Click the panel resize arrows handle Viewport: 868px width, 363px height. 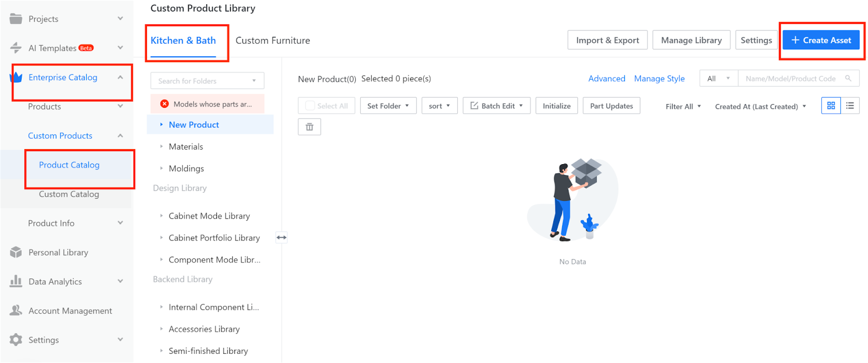[x=282, y=237]
